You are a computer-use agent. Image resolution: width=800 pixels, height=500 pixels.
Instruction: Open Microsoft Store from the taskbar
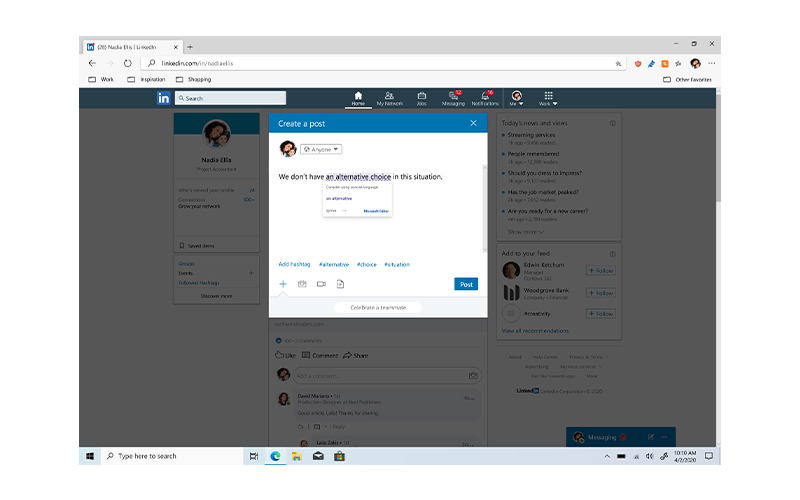pos(339,456)
